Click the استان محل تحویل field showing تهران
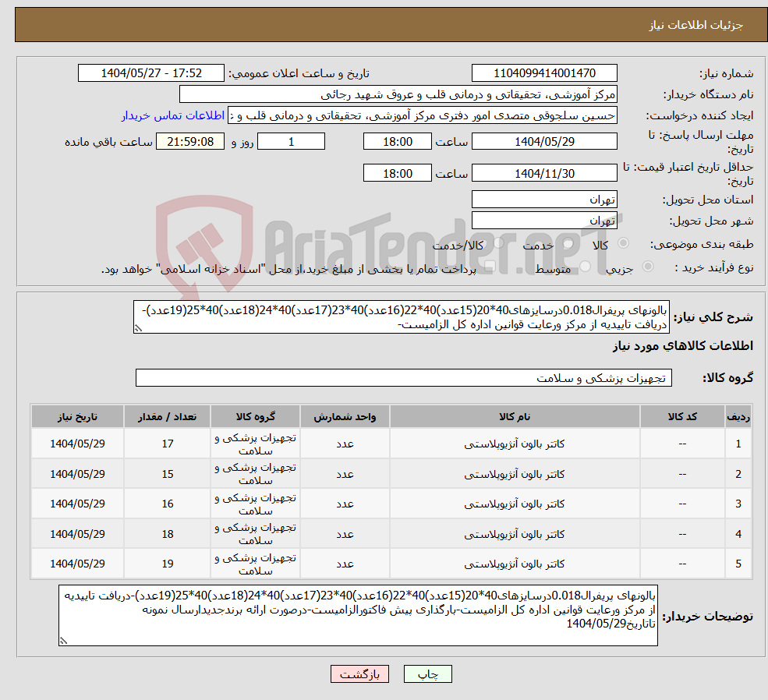The image size is (768, 700). tap(543, 199)
